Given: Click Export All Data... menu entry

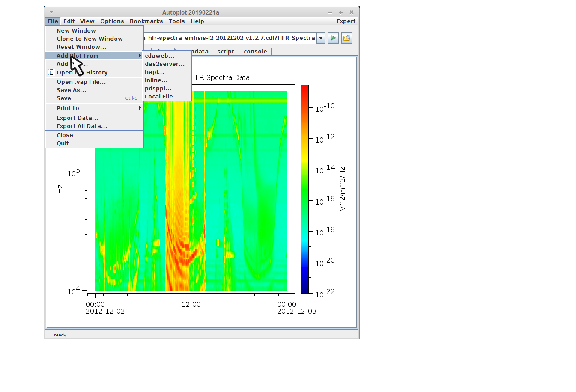Looking at the screenshot, I should 81,126.
